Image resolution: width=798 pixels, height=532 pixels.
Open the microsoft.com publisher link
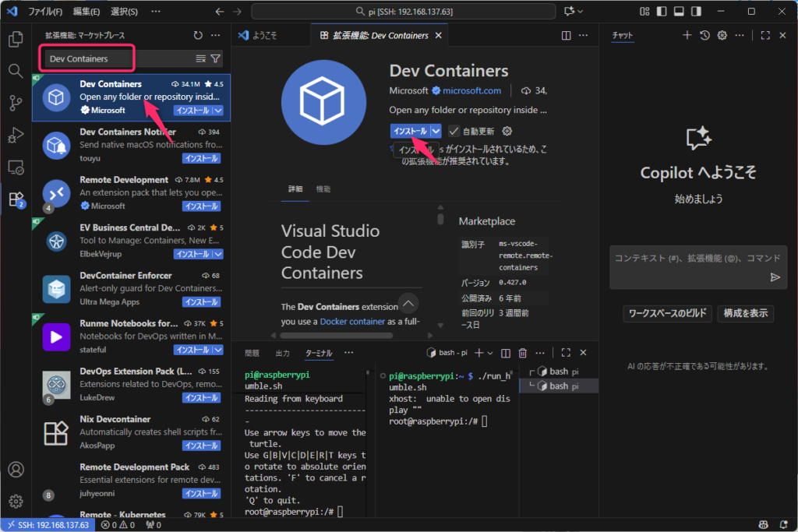point(473,90)
